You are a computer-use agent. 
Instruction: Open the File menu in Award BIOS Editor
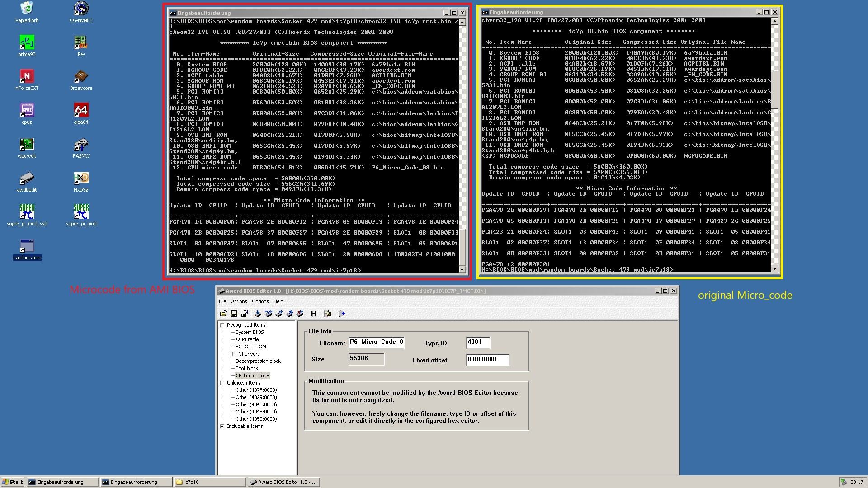tap(222, 301)
